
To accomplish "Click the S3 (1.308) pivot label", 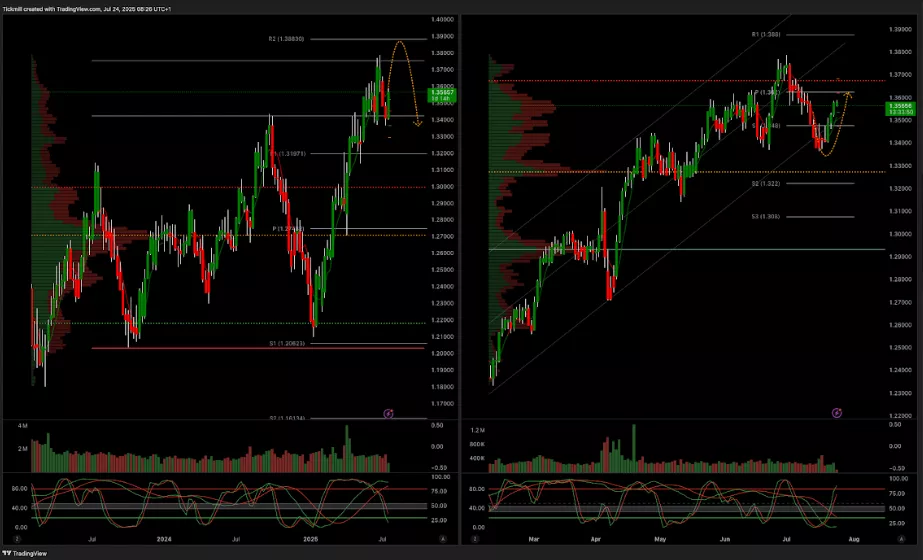I will (766, 216).
